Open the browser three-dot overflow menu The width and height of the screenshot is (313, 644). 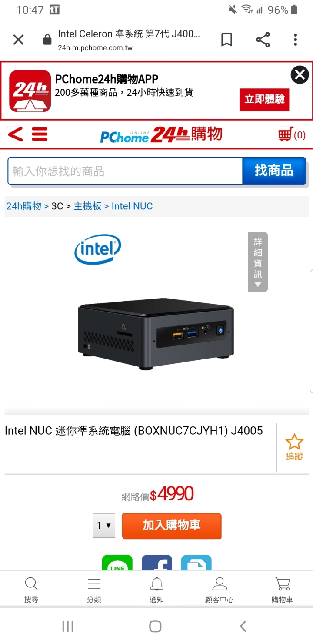[295, 40]
